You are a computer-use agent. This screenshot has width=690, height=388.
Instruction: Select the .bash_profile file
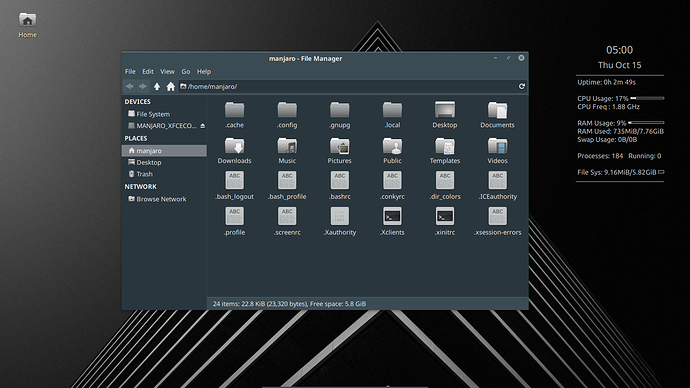click(287, 186)
